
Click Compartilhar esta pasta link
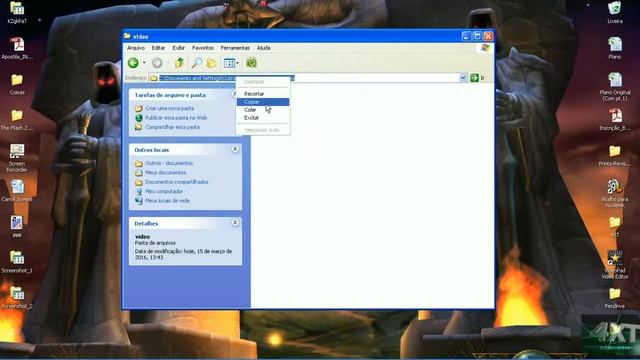point(172,127)
